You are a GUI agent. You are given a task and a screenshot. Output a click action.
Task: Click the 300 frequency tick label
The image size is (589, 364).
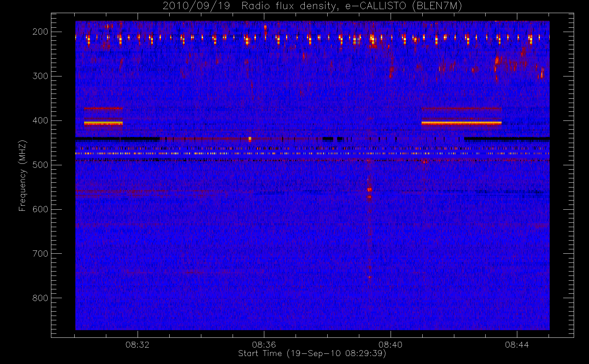[40, 76]
